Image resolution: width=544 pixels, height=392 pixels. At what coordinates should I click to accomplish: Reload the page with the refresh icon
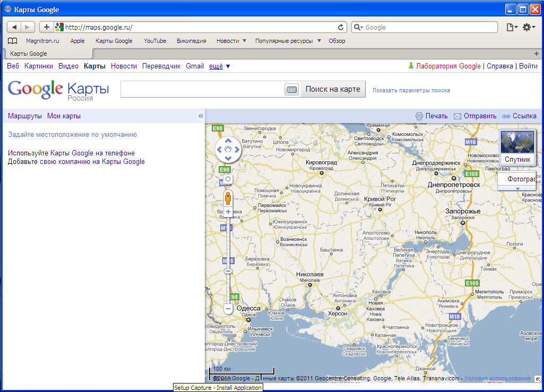pos(341,27)
